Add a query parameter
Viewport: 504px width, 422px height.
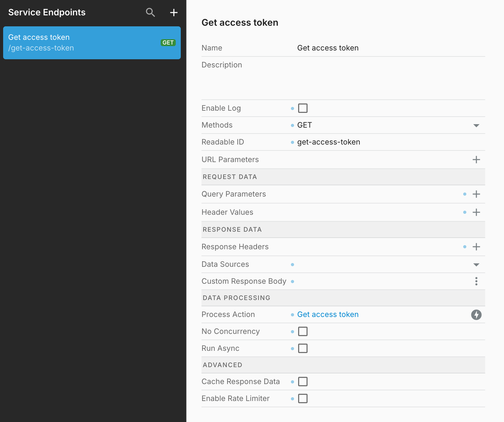pyautogui.click(x=476, y=194)
